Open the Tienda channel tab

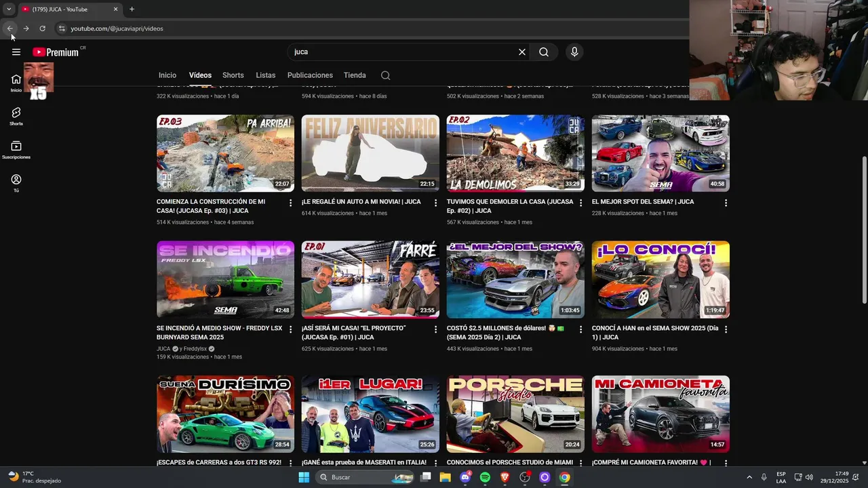(x=355, y=75)
